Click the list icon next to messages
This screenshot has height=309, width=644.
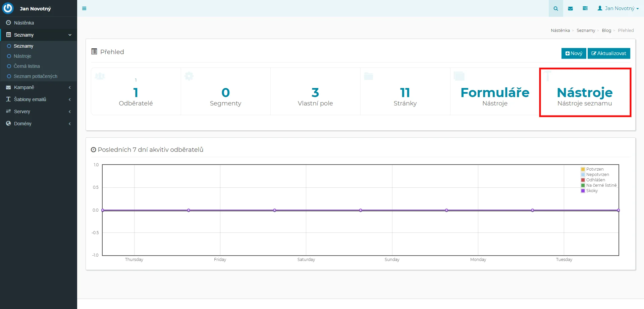point(585,8)
